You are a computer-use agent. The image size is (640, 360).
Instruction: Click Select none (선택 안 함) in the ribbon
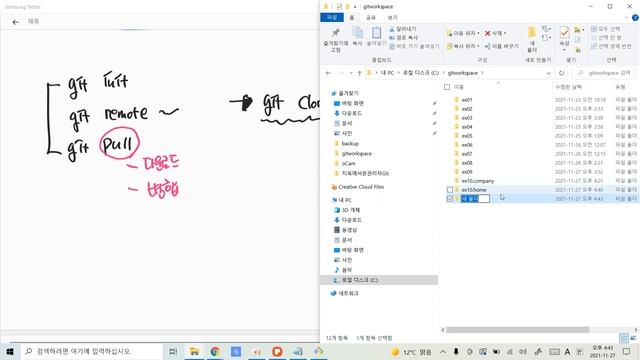607,38
